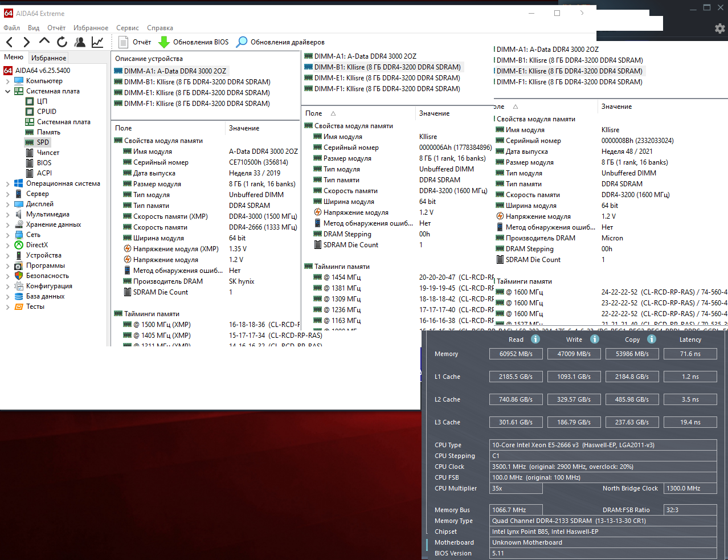
Task: Select the Чипсет tree item
Action: pyautogui.click(x=43, y=153)
